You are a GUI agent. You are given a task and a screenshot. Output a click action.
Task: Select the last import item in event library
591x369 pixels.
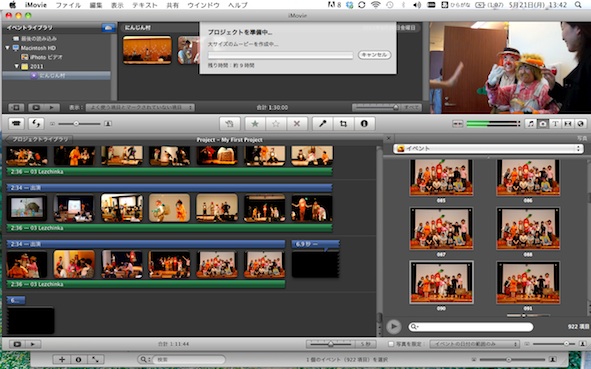click(x=35, y=38)
